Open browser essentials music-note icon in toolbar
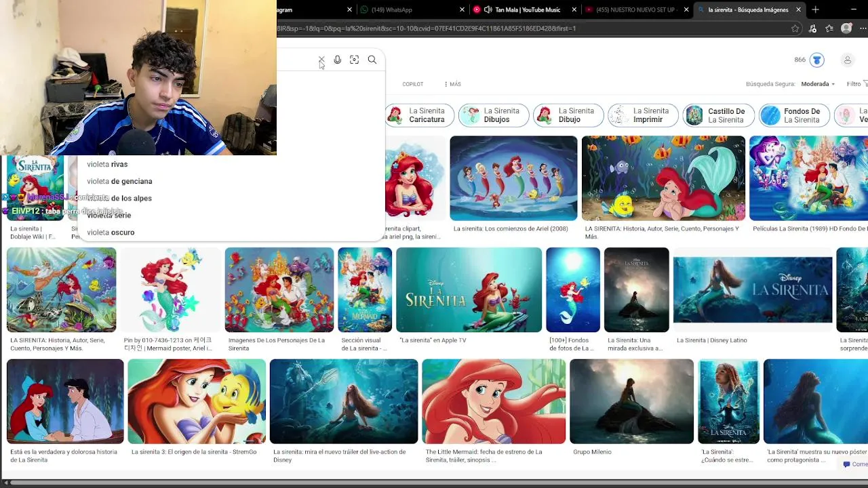Image resolution: width=868 pixels, height=488 pixels. [812, 28]
